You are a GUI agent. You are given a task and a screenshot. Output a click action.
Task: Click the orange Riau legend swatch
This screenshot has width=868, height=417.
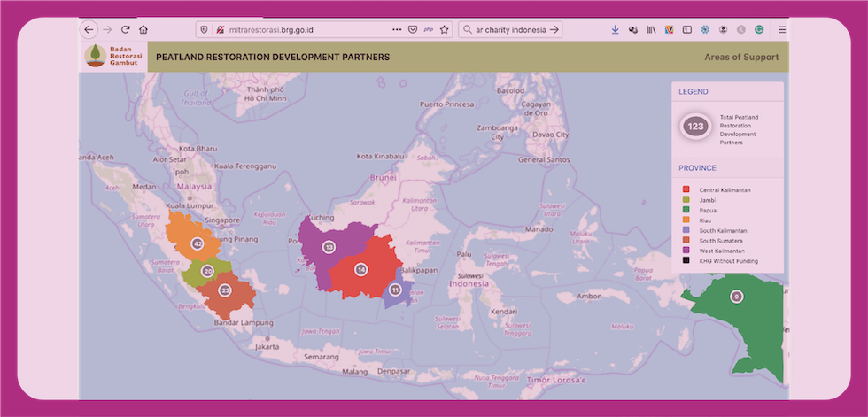click(x=686, y=220)
